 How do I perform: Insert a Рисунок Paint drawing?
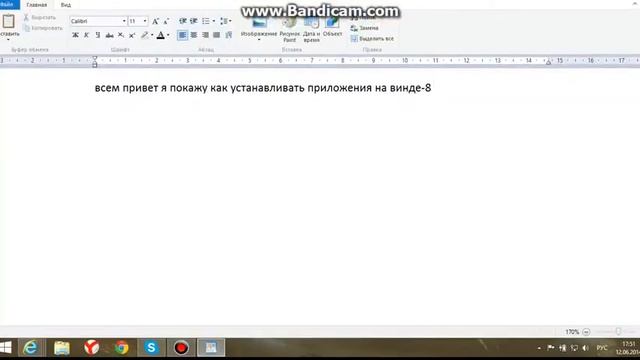289,29
